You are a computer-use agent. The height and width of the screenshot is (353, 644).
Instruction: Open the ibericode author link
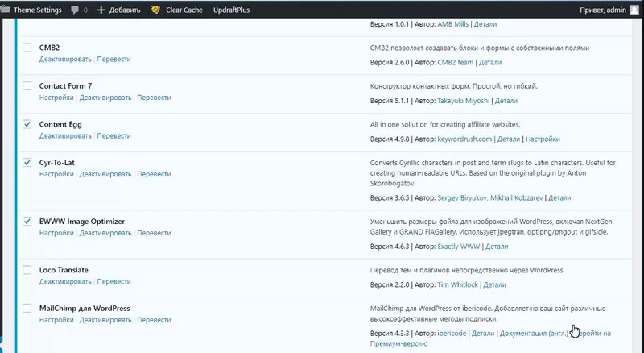coord(452,333)
